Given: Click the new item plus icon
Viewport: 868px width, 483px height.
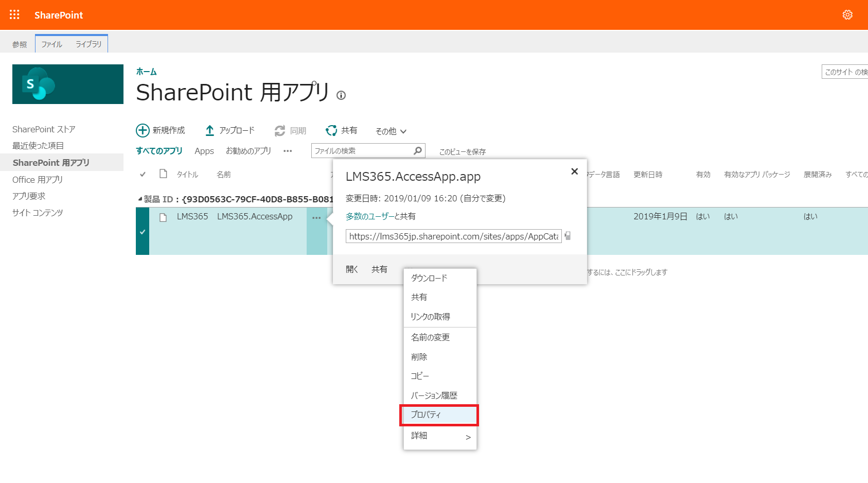Looking at the screenshot, I should click(x=143, y=130).
